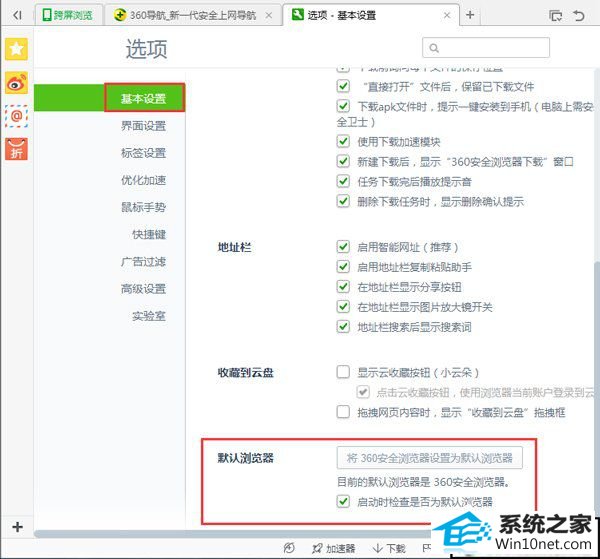Screen dimensions: 600x559
Task: Toggle 地址栏搜索后显示搜索词 checkbox
Action: coord(343,326)
